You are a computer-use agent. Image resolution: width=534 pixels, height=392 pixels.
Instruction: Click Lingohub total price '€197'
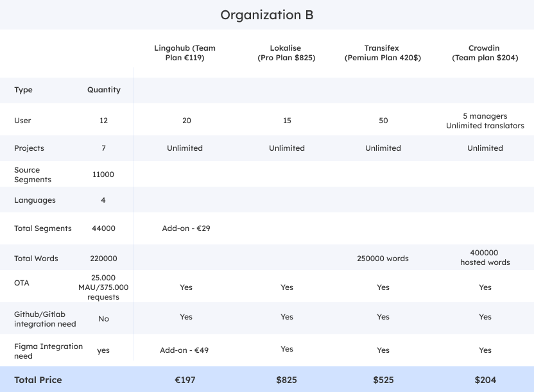(185, 380)
